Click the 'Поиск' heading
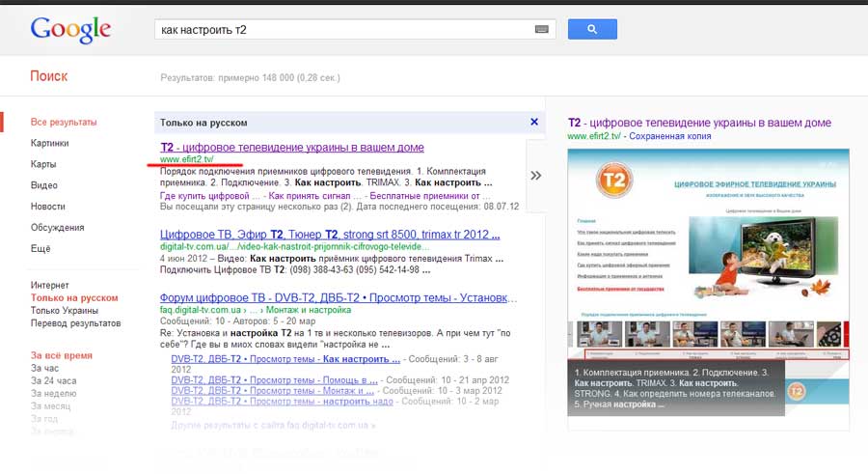Screen dimensions: 868x474 click(x=49, y=76)
